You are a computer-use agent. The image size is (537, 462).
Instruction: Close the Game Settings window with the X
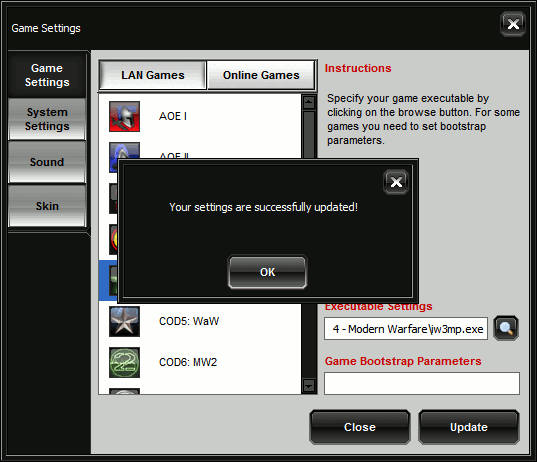coord(513,24)
